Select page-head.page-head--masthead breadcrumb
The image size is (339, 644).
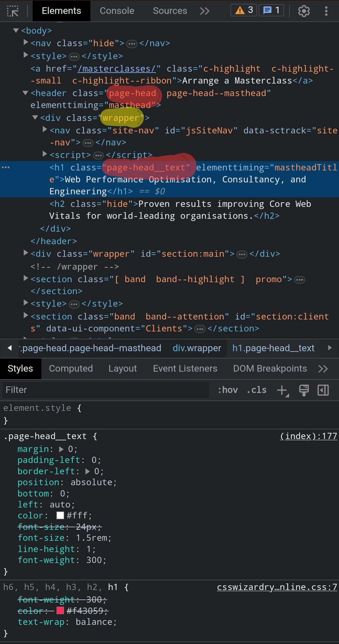click(90, 348)
